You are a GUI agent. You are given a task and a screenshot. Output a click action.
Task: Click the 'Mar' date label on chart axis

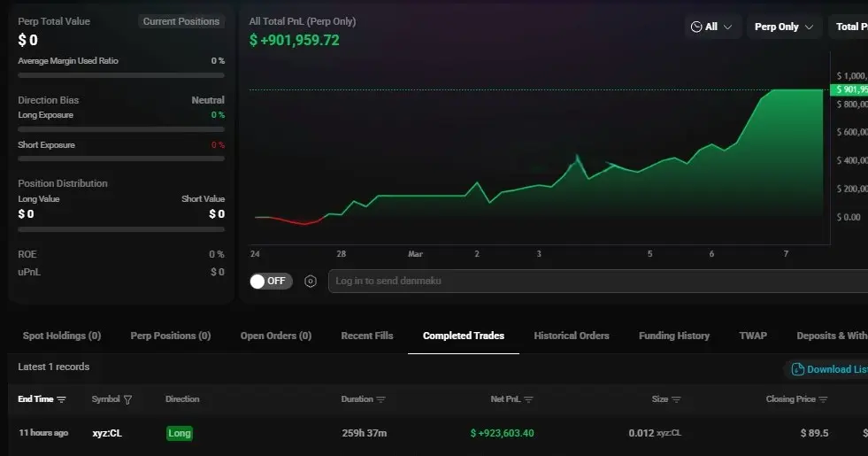(415, 254)
